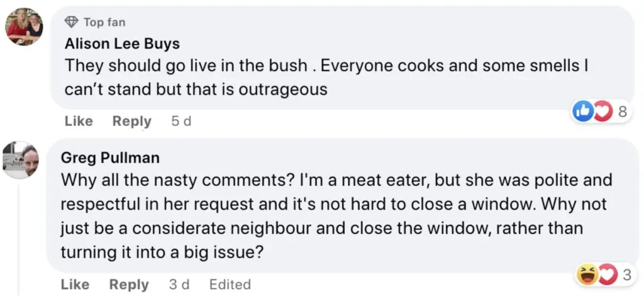Click the laughing emoji reaction on Greg's comment
Screen dimensions: 644x296
(x=587, y=274)
